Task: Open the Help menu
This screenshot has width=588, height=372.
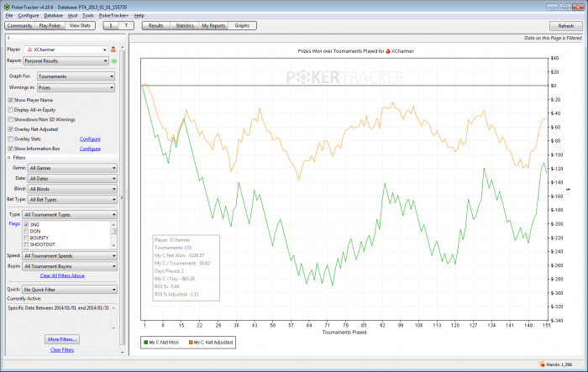Action: (x=139, y=15)
